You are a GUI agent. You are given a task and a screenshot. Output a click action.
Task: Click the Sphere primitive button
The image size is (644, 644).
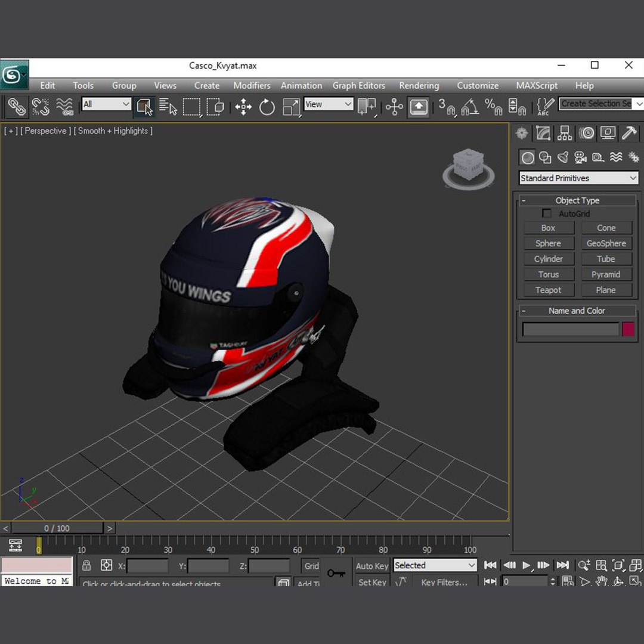(x=549, y=243)
